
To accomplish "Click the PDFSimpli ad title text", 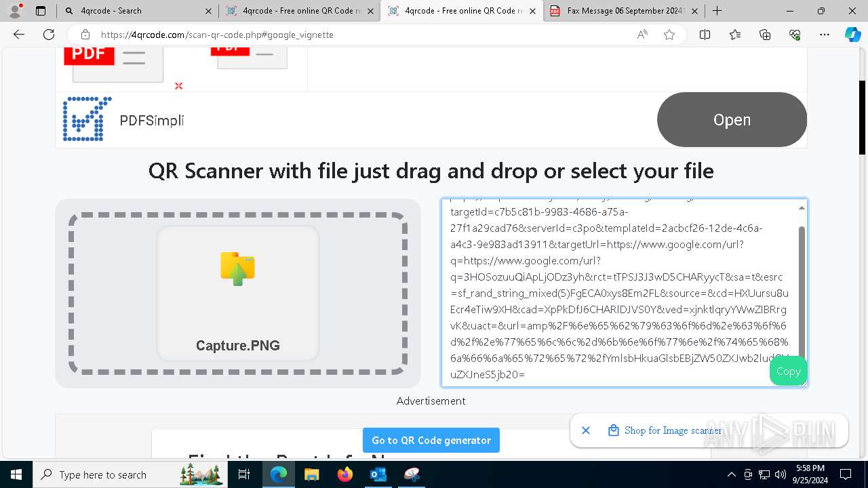I will click(x=152, y=121).
